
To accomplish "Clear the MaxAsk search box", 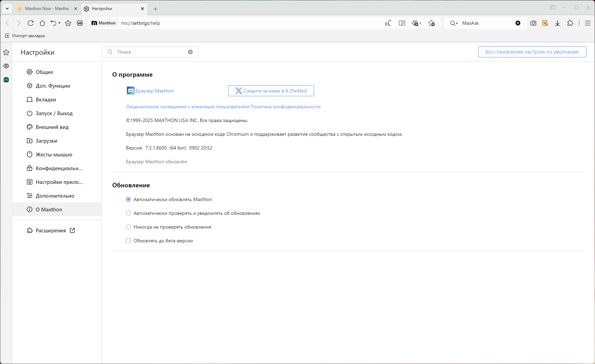I will (x=518, y=23).
